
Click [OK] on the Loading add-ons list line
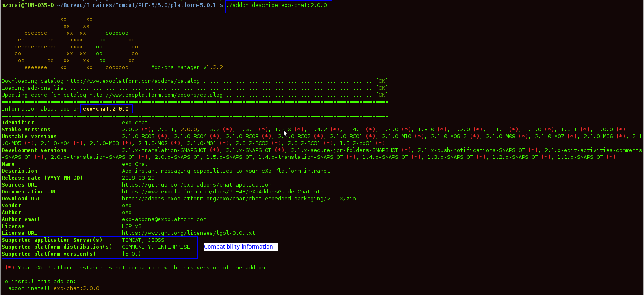click(382, 88)
